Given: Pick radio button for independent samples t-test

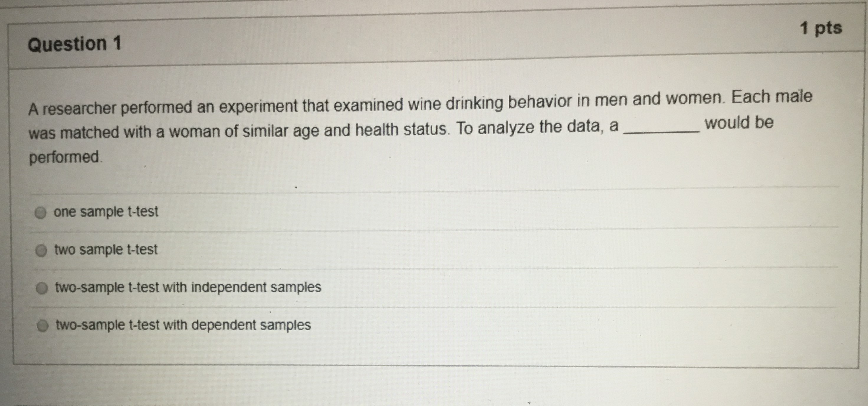Looking at the screenshot, I should (42, 289).
